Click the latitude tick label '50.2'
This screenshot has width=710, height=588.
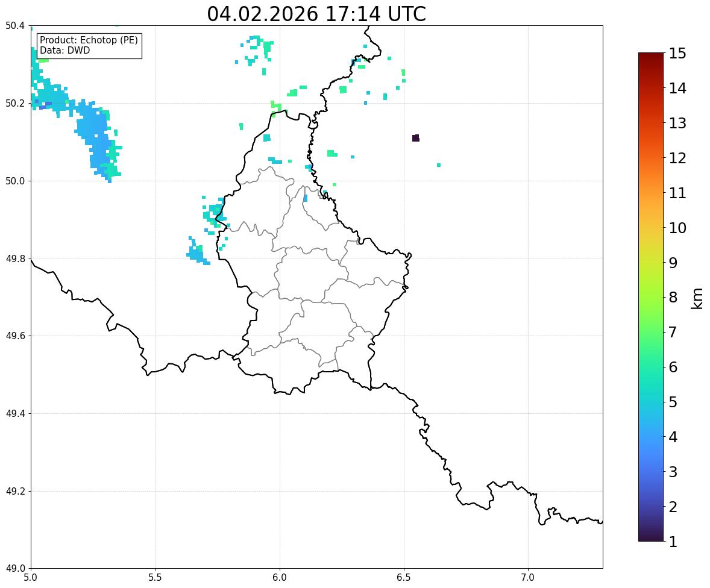(14, 103)
